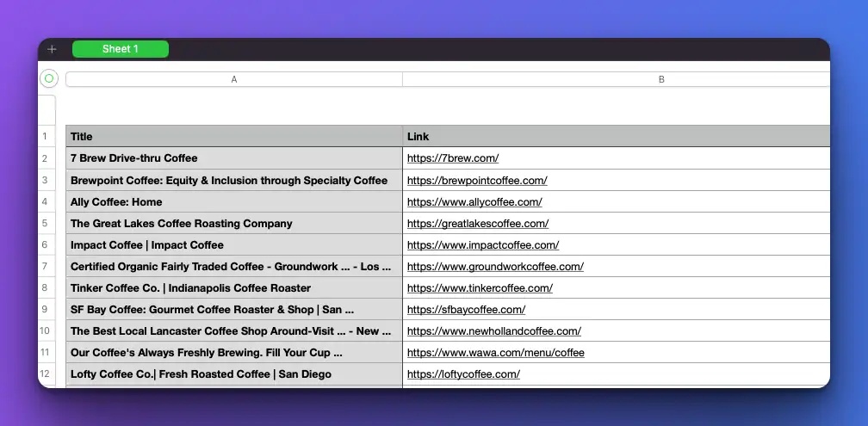This screenshot has width=868, height=426.
Task: Select row 10 header number
Action: click(x=45, y=330)
